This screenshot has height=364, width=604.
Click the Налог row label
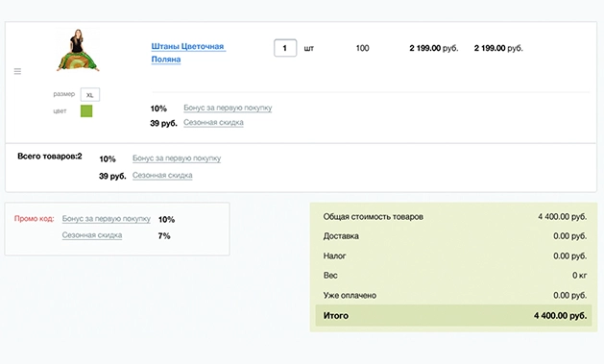pos(334,255)
